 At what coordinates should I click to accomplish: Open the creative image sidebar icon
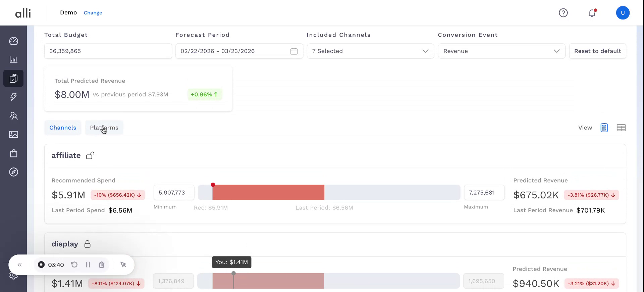[13, 135]
